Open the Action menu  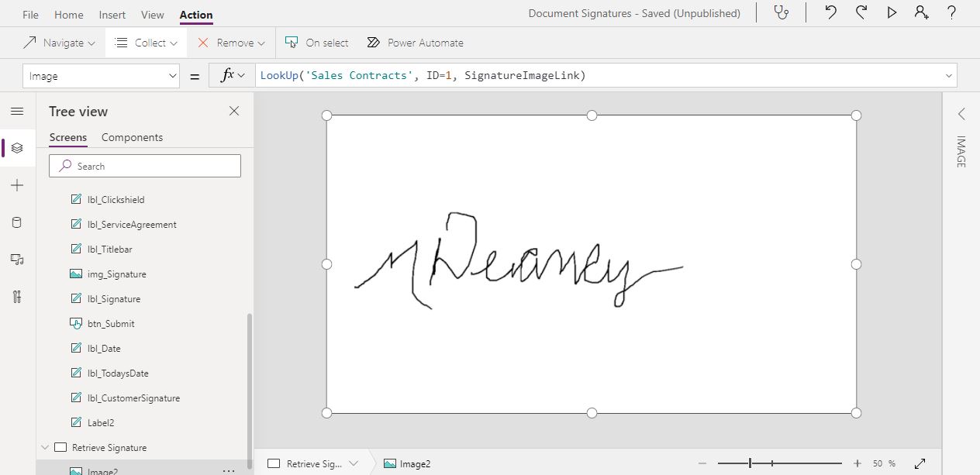point(195,14)
